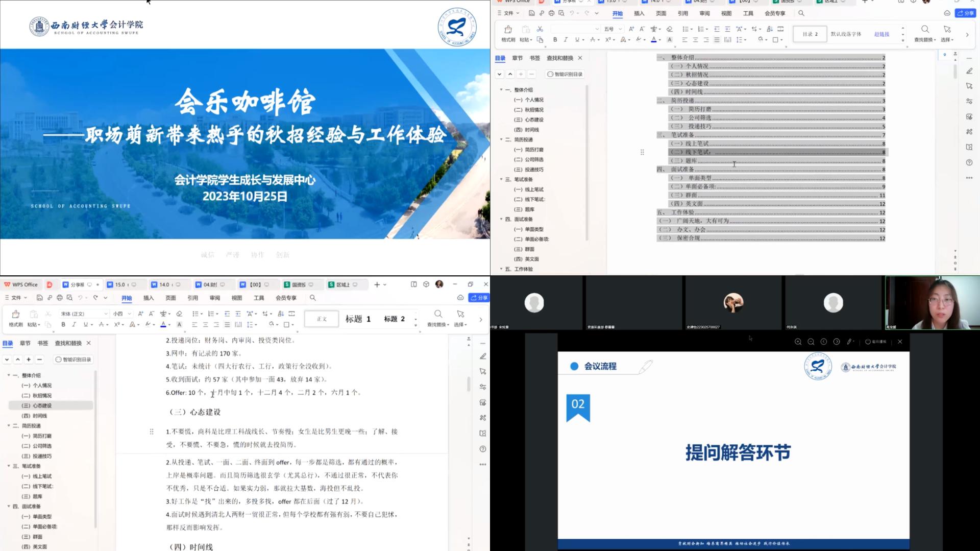Go to the previous slide using the arrow icon
The image size is (980, 551).
(823, 342)
